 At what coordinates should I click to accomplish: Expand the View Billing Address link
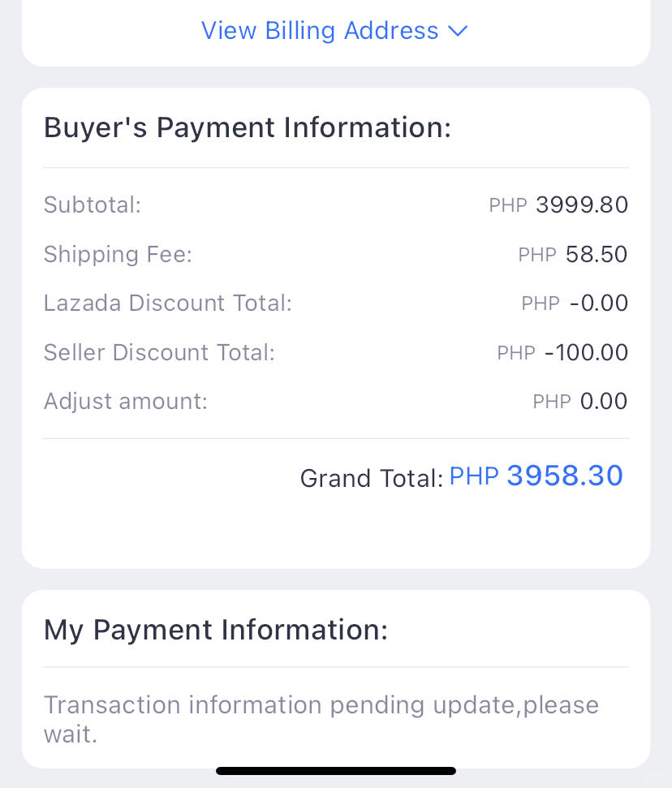coord(334,31)
